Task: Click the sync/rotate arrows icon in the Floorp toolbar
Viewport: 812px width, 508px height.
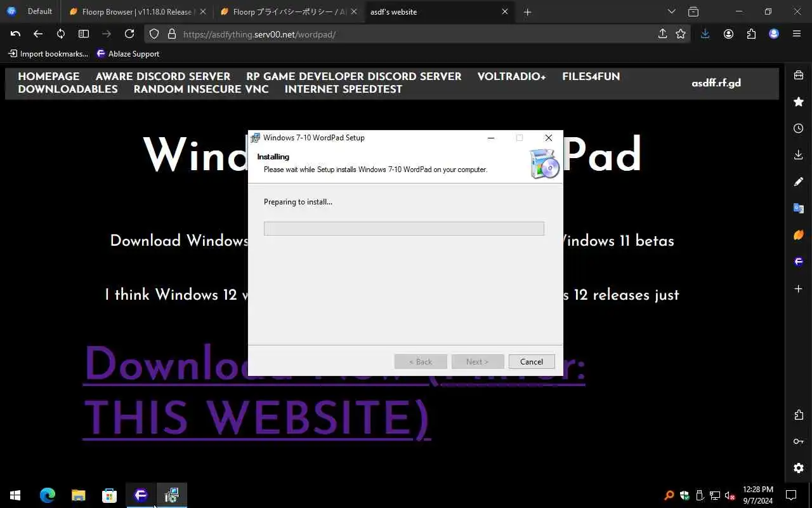Action: [61, 34]
